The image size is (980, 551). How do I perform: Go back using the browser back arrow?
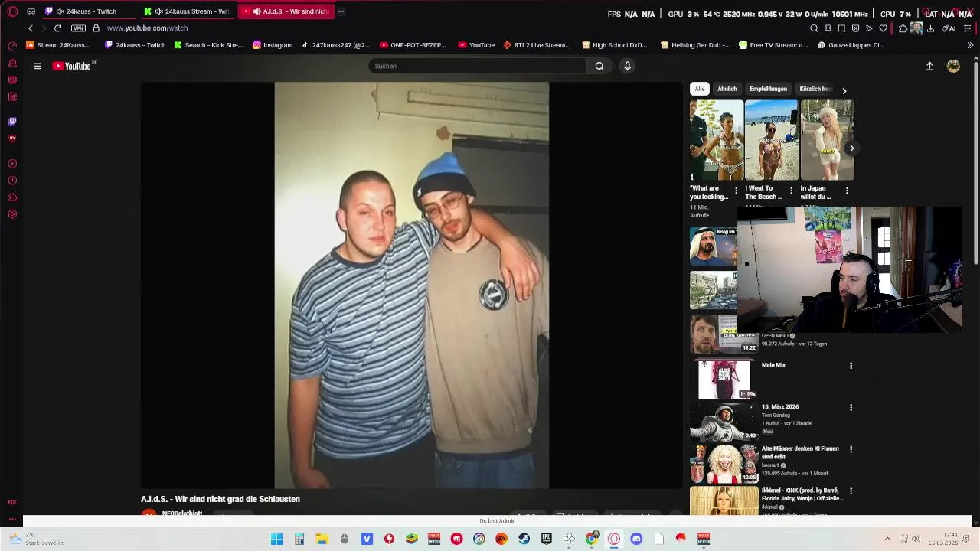[31, 28]
